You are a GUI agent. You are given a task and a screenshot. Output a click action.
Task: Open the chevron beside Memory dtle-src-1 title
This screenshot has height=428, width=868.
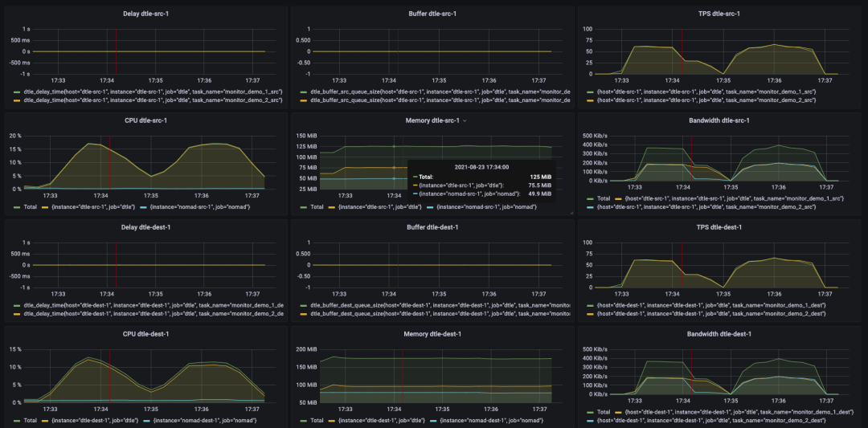[465, 120]
